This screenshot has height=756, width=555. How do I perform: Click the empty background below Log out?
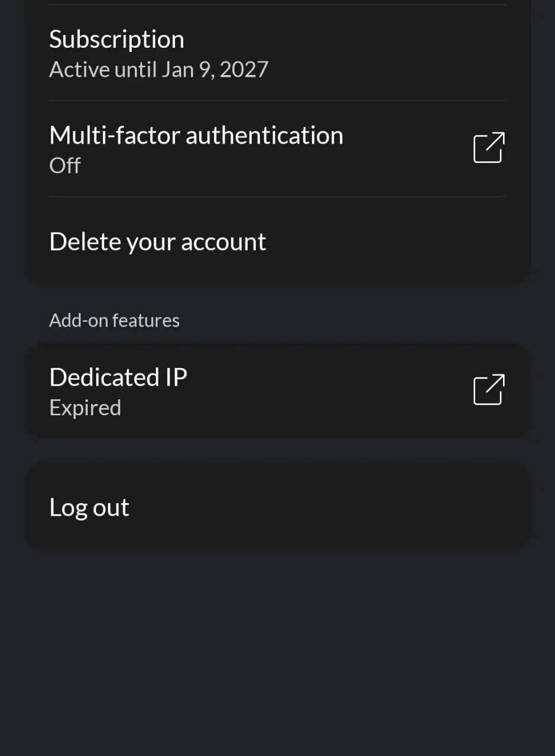point(277,650)
